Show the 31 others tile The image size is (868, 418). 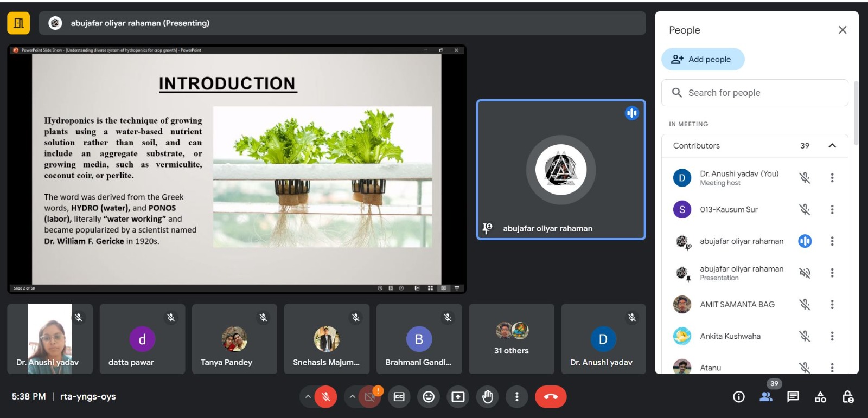[x=511, y=339]
